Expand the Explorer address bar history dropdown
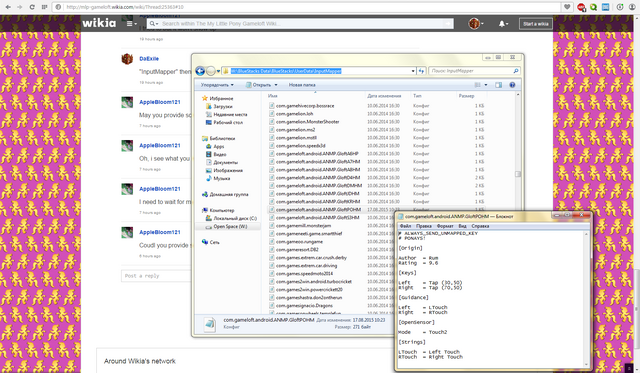Viewport: 640px width, 373px height. click(413, 71)
